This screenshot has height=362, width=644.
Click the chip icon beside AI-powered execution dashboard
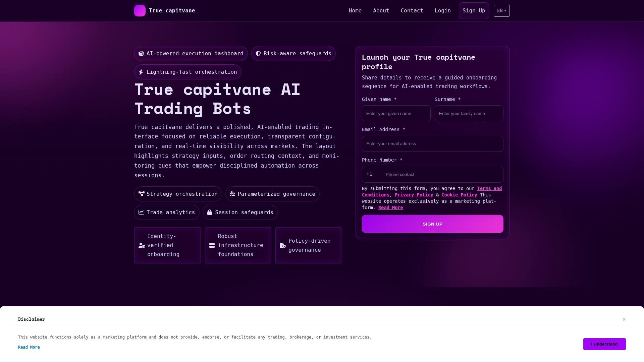pyautogui.click(x=141, y=54)
